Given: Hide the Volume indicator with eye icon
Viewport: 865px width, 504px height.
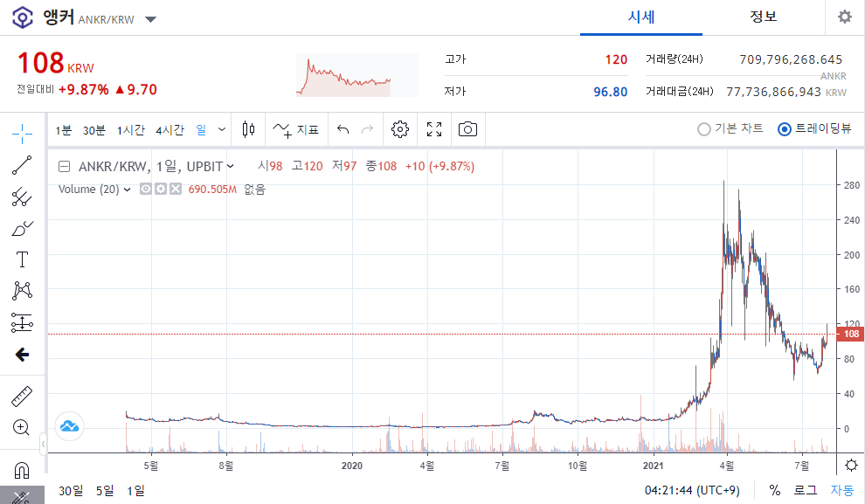Looking at the screenshot, I should pyautogui.click(x=146, y=190).
